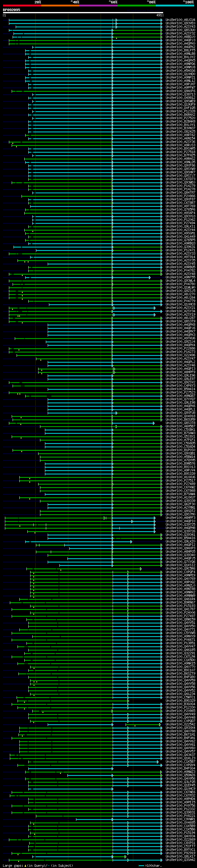Select the UniRef100_A4QPK0 label

coord(180,43)
